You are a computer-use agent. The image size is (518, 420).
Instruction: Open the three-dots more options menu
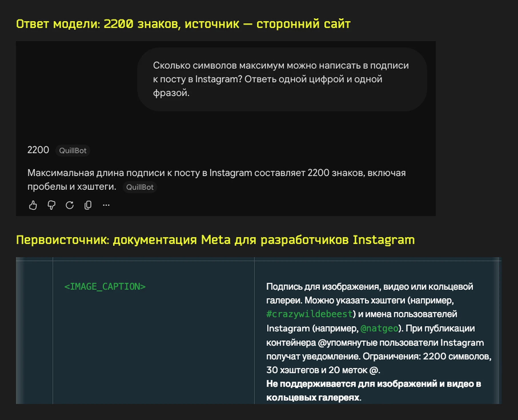(106, 205)
